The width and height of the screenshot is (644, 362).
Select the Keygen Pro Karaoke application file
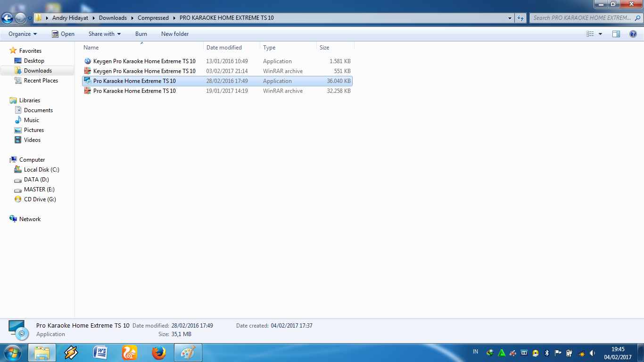tap(217, 61)
